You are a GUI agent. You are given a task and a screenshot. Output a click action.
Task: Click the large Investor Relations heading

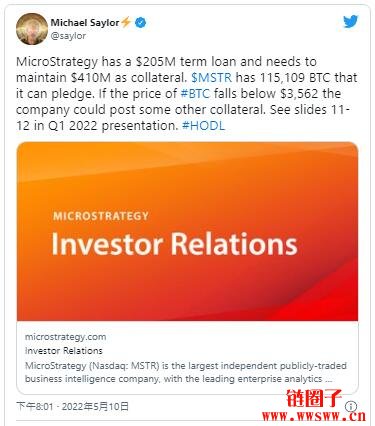[174, 244]
